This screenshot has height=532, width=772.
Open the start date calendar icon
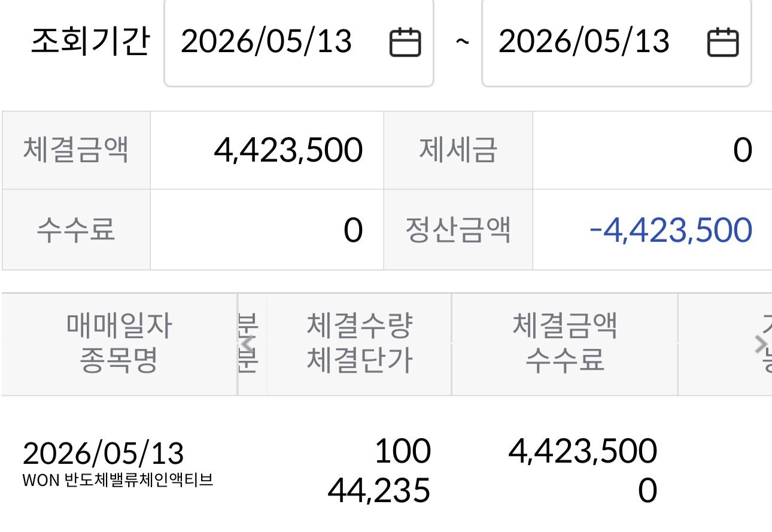pyautogui.click(x=405, y=42)
